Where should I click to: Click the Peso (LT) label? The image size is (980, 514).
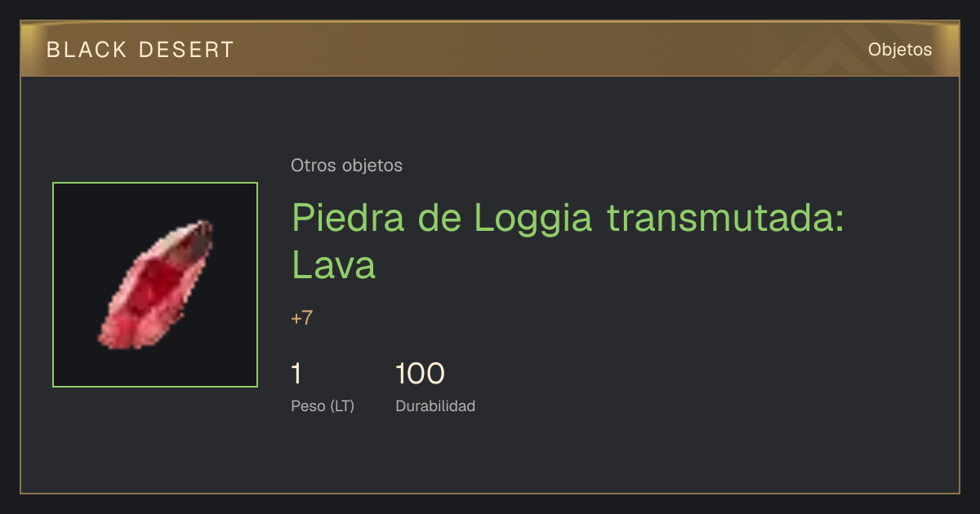click(x=323, y=405)
